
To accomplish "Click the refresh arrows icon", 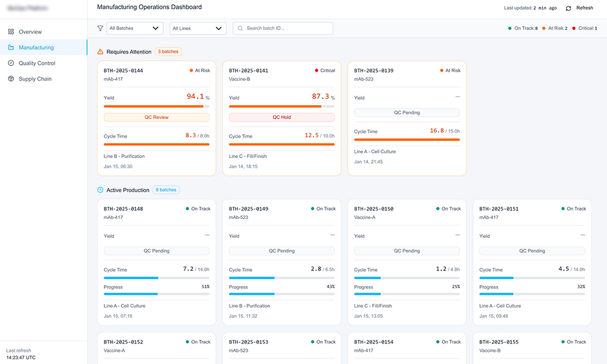I will click(568, 8).
